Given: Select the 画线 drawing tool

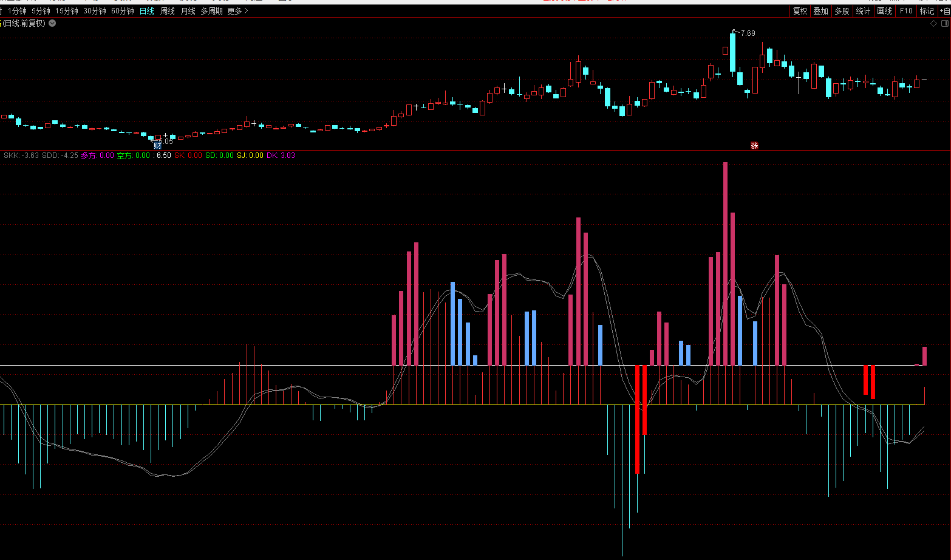Looking at the screenshot, I should 884,11.
